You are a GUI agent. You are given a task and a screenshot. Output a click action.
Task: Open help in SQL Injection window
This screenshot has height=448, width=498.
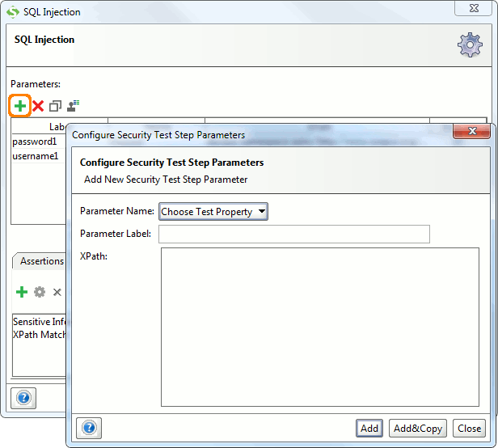[x=23, y=398]
